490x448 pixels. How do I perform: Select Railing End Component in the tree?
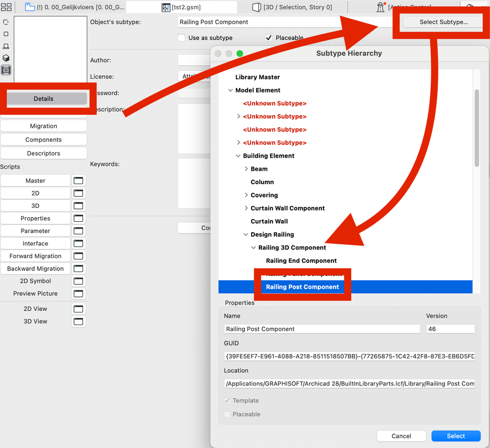click(x=301, y=261)
